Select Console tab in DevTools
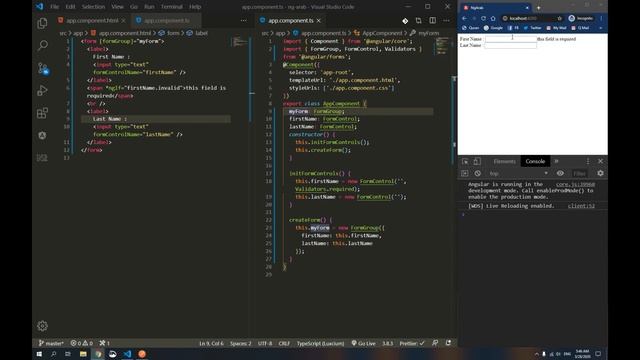 (x=535, y=162)
